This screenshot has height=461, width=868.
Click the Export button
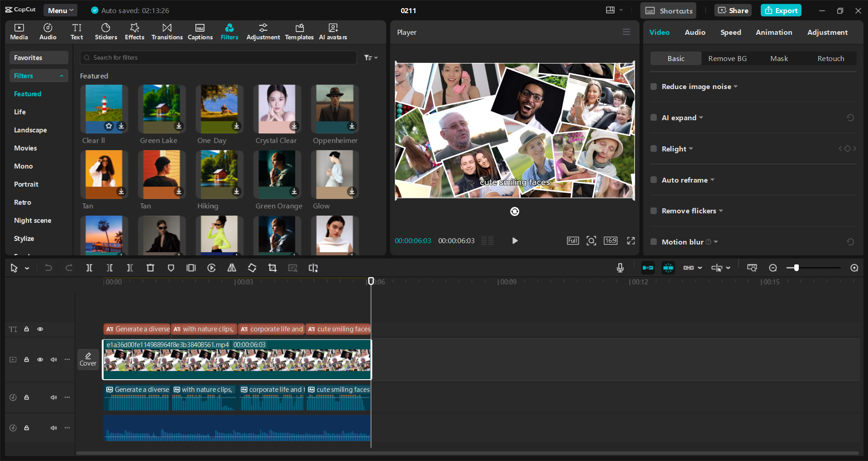pyautogui.click(x=780, y=10)
